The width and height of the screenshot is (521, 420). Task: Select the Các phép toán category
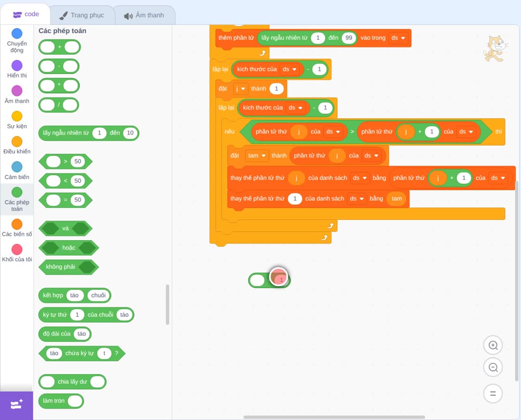[17, 200]
